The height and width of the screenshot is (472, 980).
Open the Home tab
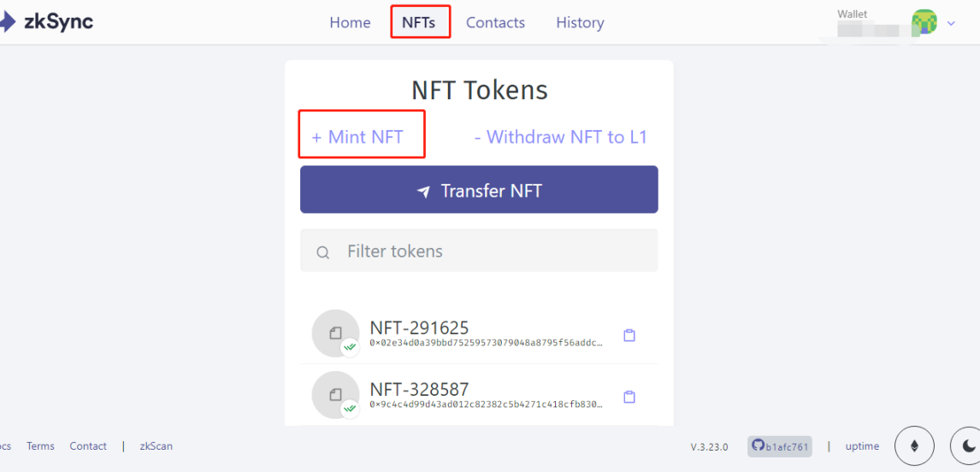point(350,23)
